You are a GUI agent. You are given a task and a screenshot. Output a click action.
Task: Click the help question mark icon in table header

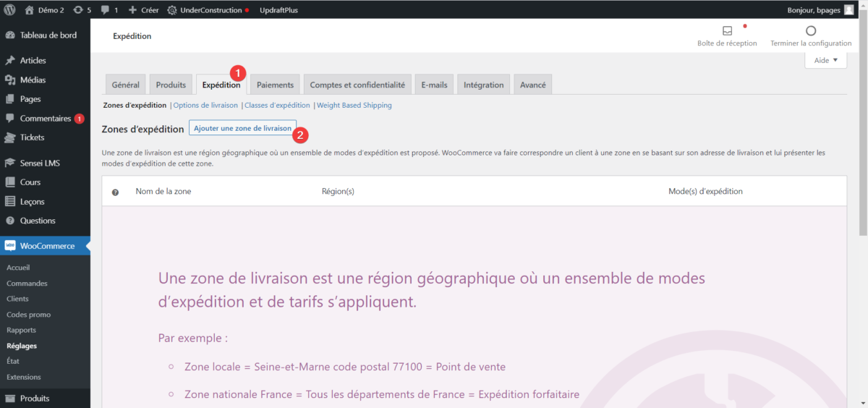coord(115,192)
